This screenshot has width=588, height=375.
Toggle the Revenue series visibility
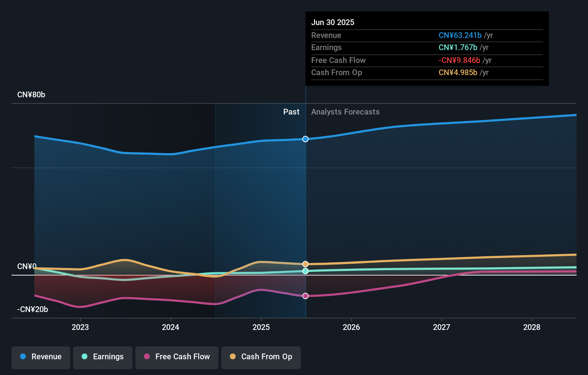(x=40, y=357)
